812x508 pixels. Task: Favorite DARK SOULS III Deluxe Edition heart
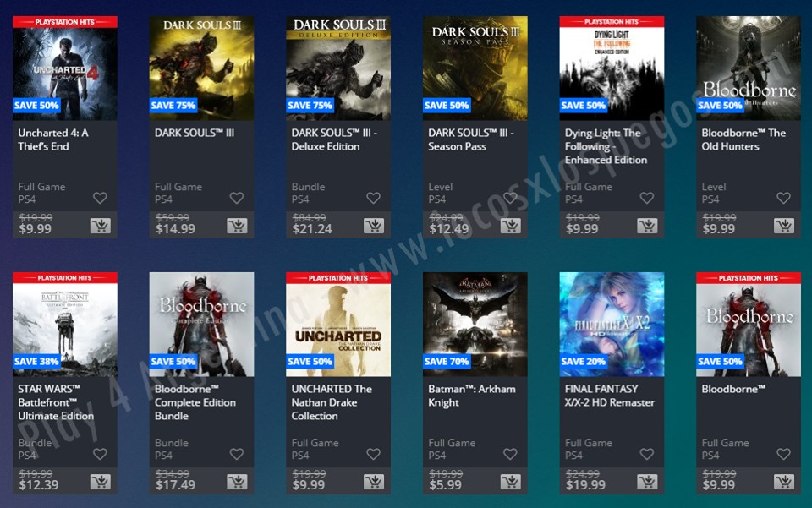373,198
